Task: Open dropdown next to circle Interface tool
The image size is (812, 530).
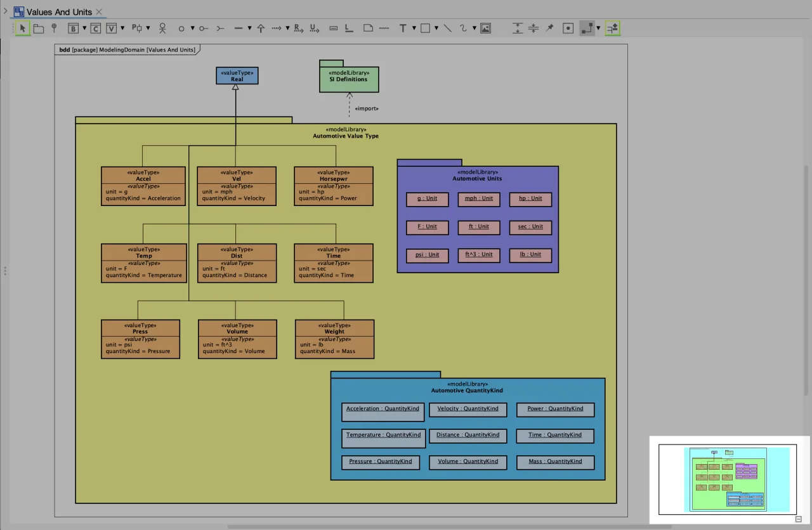Action: [193, 29]
